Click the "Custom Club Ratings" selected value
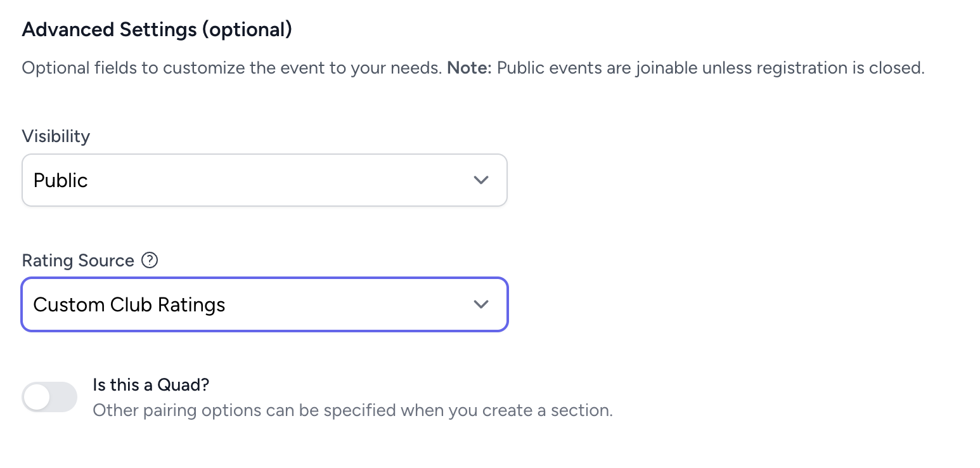980x468 pixels. [x=129, y=305]
